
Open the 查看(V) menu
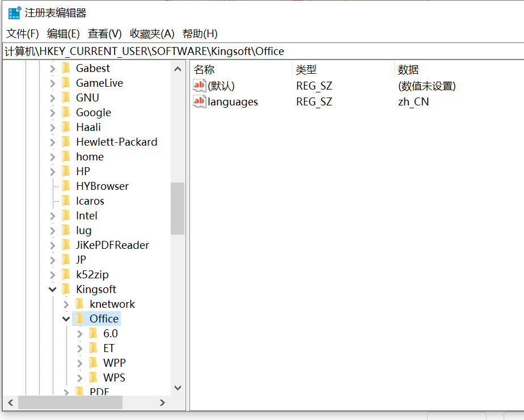(104, 34)
